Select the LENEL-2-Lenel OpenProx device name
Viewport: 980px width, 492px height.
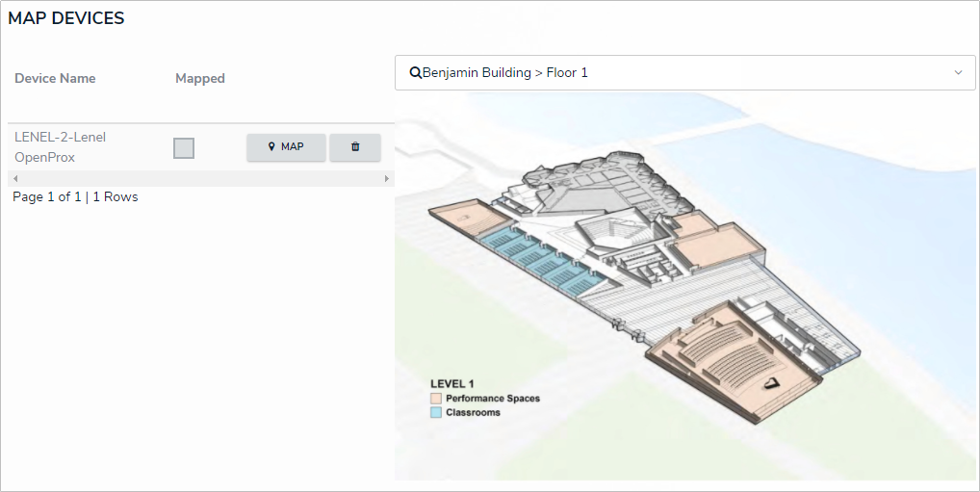point(60,147)
